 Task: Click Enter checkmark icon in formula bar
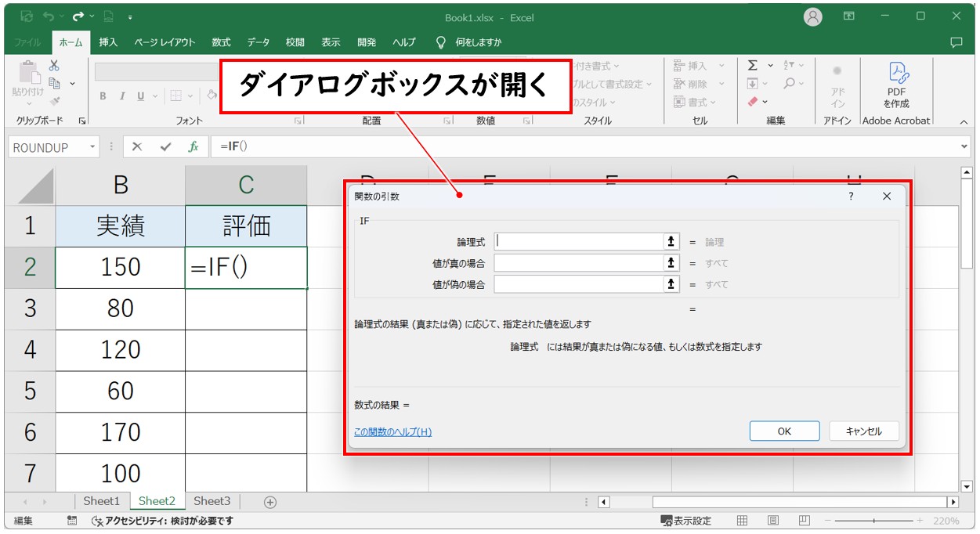pos(165,147)
